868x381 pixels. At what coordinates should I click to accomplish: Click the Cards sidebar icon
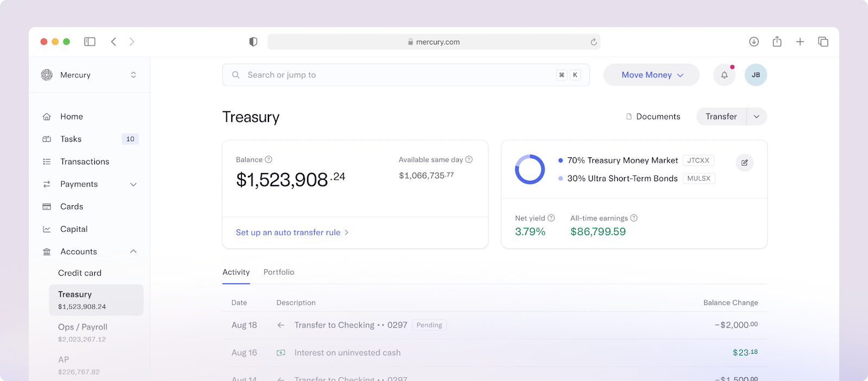click(x=47, y=207)
